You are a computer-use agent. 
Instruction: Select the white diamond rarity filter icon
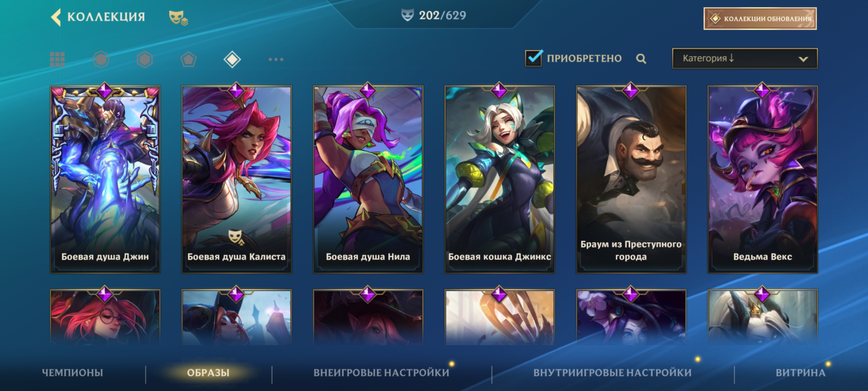232,59
